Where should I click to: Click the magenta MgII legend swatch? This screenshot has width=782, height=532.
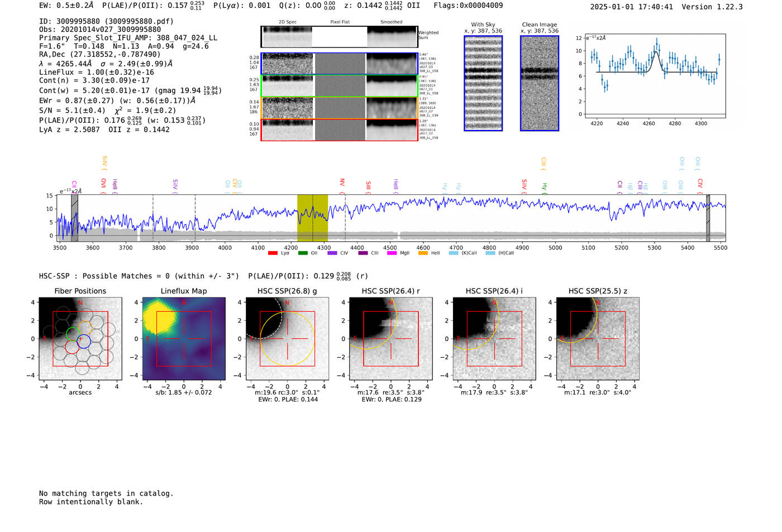point(392,253)
